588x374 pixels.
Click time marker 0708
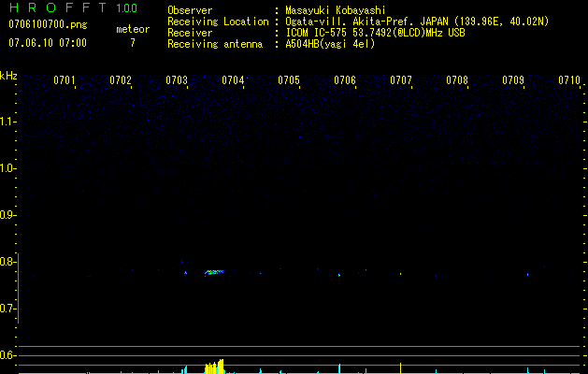(457, 79)
